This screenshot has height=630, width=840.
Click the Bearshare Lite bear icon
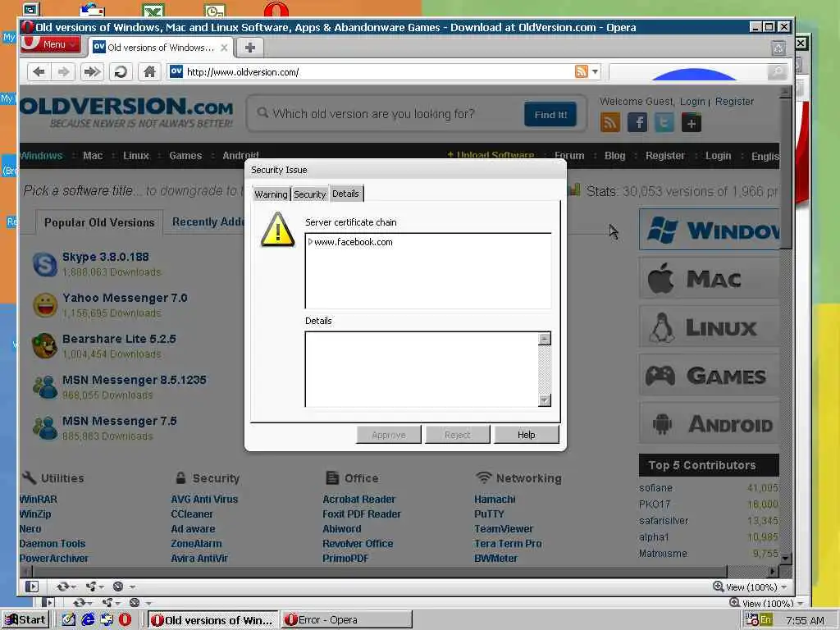pos(45,345)
